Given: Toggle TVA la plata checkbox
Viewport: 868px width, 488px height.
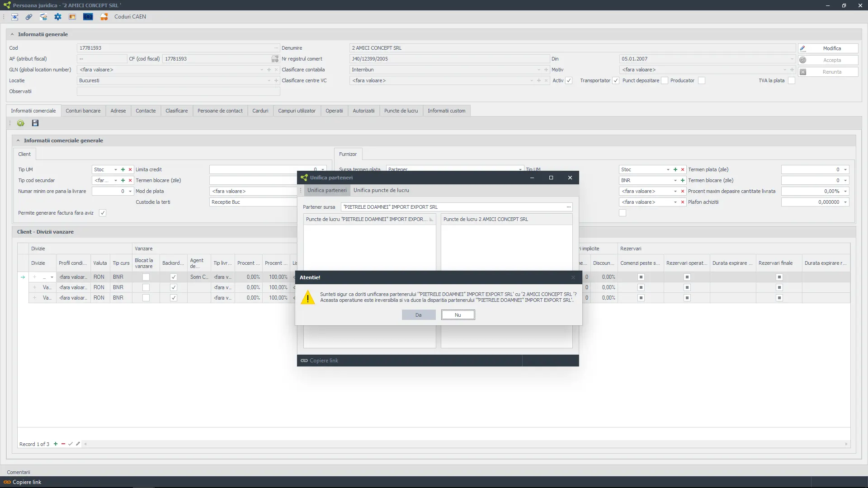Looking at the screenshot, I should pos(793,80).
